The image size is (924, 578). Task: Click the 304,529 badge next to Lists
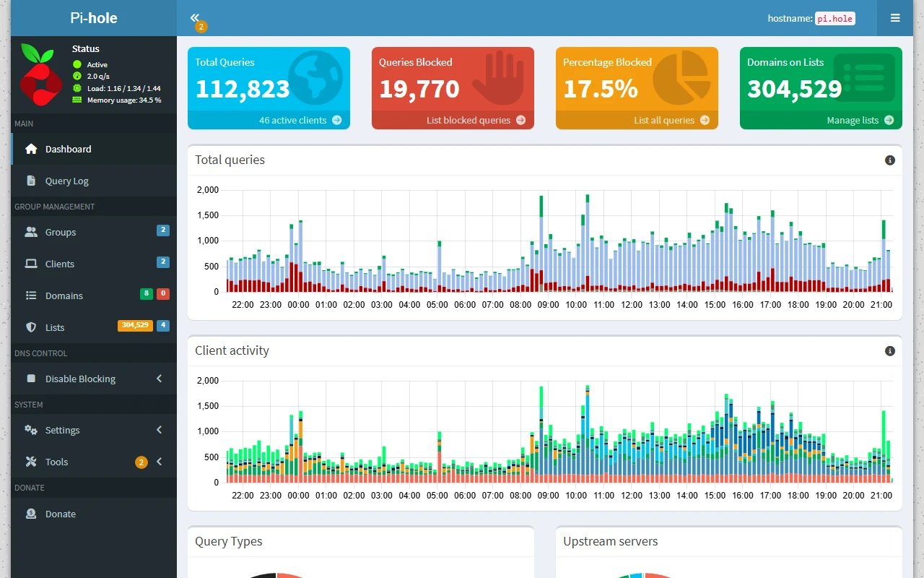point(135,325)
